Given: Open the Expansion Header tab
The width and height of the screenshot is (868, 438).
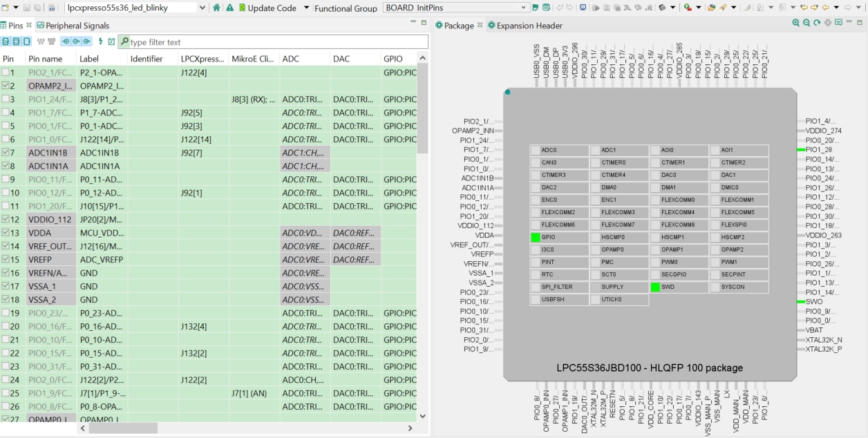Looking at the screenshot, I should pos(529,26).
